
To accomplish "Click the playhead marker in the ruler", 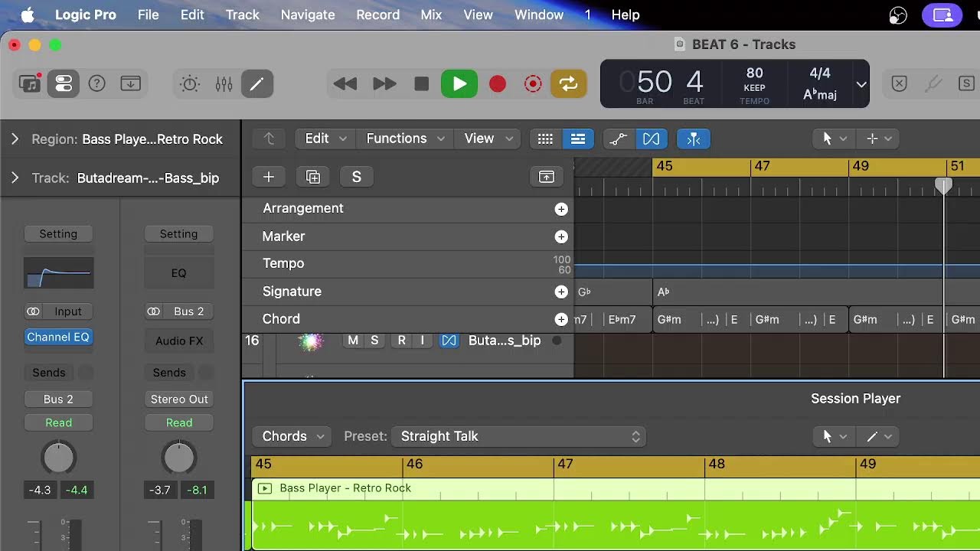I will [943, 185].
